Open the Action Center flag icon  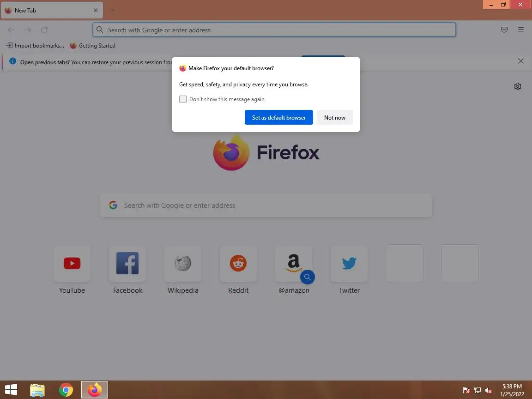tap(466, 390)
